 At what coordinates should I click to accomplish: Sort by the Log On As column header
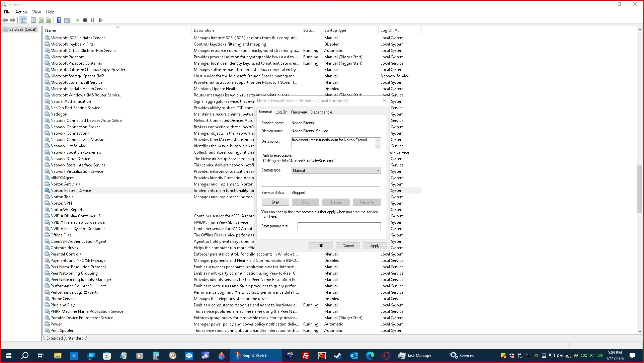pyautogui.click(x=400, y=30)
